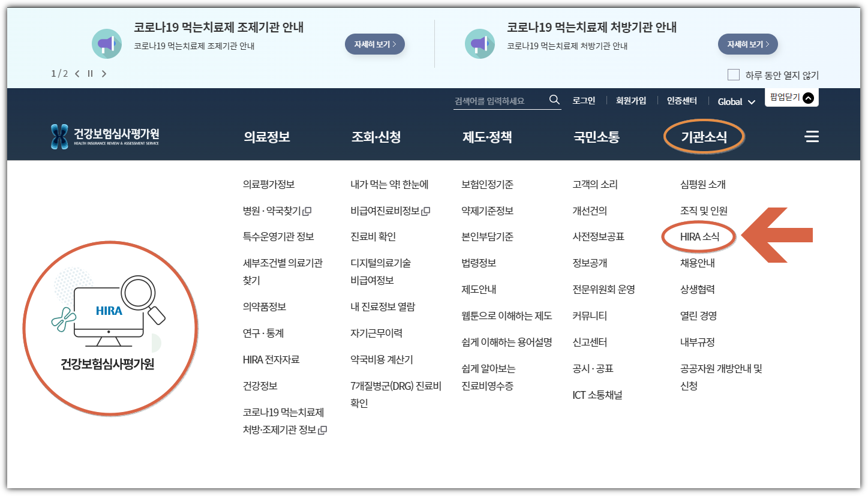
Task: Check 하루 동안 열지 않기 checkbox
Action: (733, 75)
